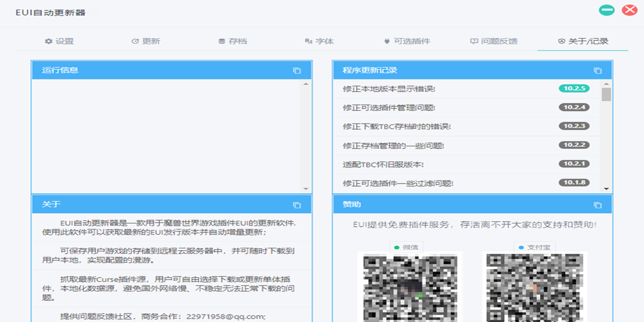Click the 运行信息 panel title

[x=60, y=70]
